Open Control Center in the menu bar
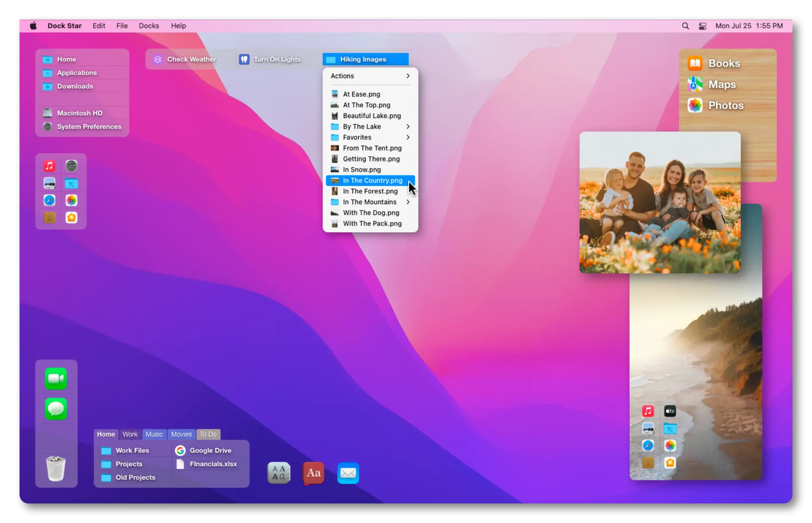812x523 pixels. click(702, 26)
